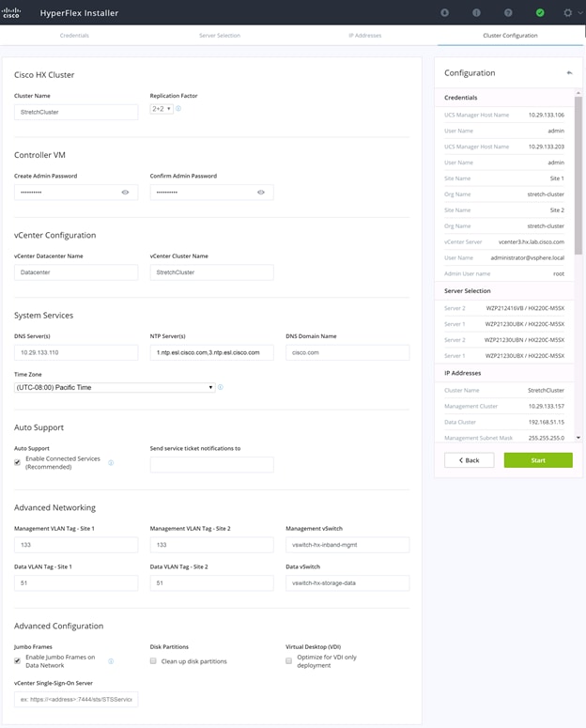Click the Confirm Admin Password field
The image size is (586, 728).
pos(211,193)
